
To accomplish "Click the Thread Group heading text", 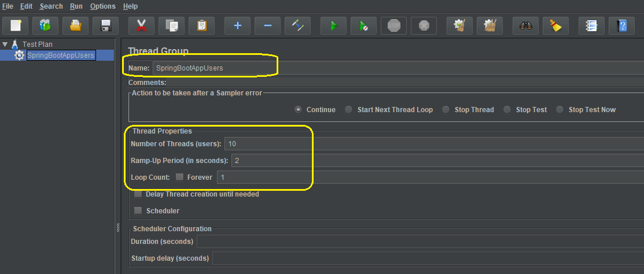I will tap(158, 51).
